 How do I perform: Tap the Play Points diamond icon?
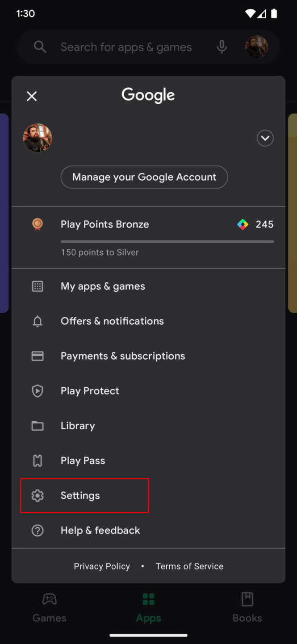(243, 225)
